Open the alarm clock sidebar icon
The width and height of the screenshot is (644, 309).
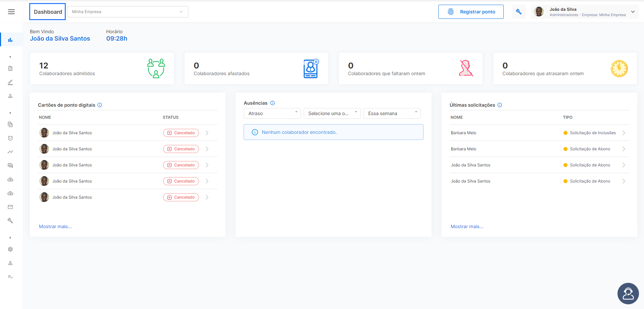[10, 138]
